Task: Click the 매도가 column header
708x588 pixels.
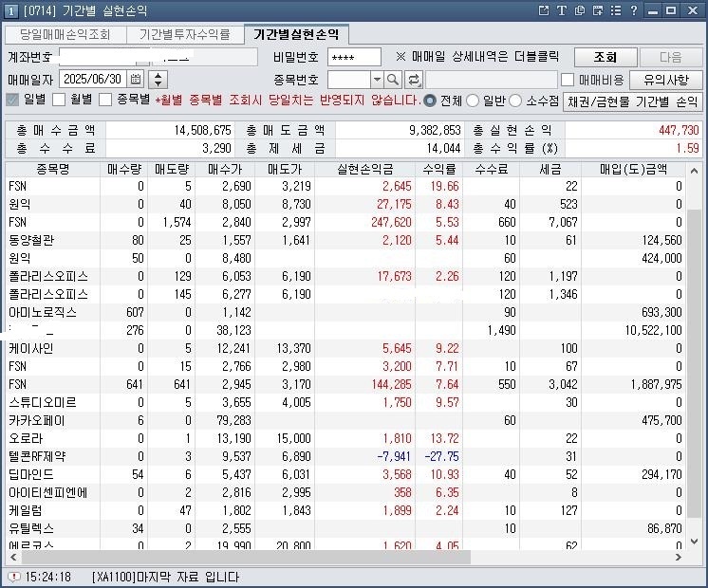Action: point(285,169)
